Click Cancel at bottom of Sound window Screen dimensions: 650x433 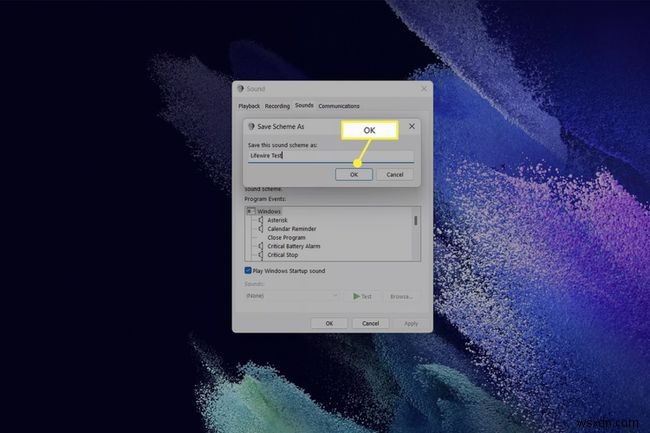[x=370, y=323]
